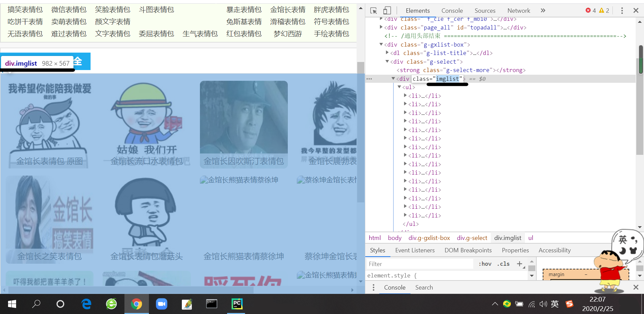Open the Console drawer options menu
Screen dimensions: 644x314
coord(373,287)
